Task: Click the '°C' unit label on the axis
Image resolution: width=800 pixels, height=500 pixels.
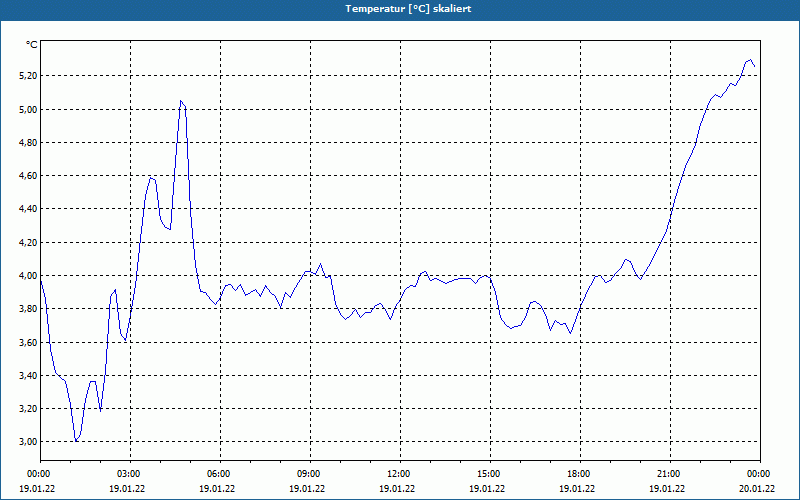Action: point(32,45)
